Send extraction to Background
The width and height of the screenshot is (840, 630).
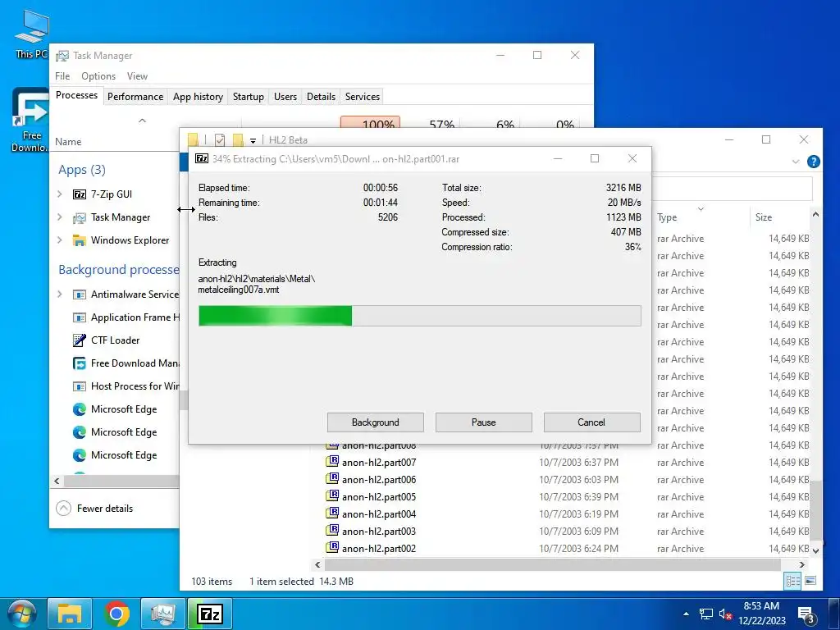376,422
